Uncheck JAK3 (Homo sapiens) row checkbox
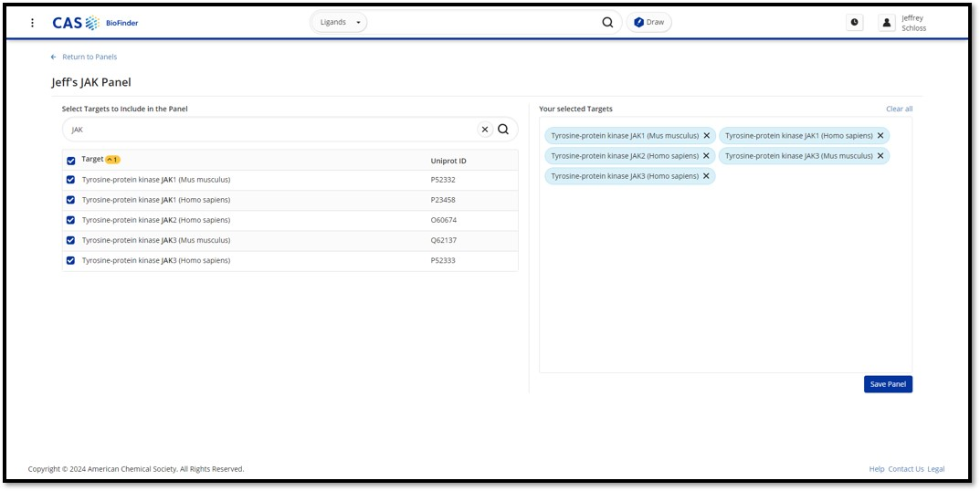980x491 pixels. point(70,260)
